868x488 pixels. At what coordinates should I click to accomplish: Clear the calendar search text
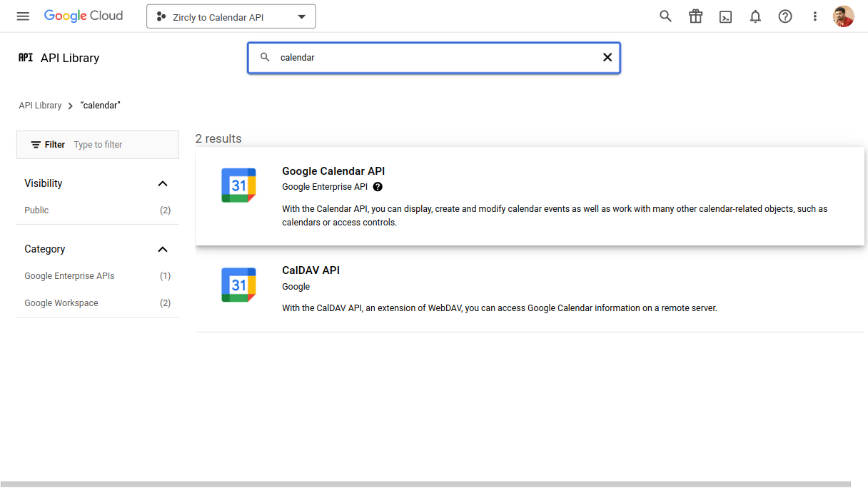tap(607, 57)
